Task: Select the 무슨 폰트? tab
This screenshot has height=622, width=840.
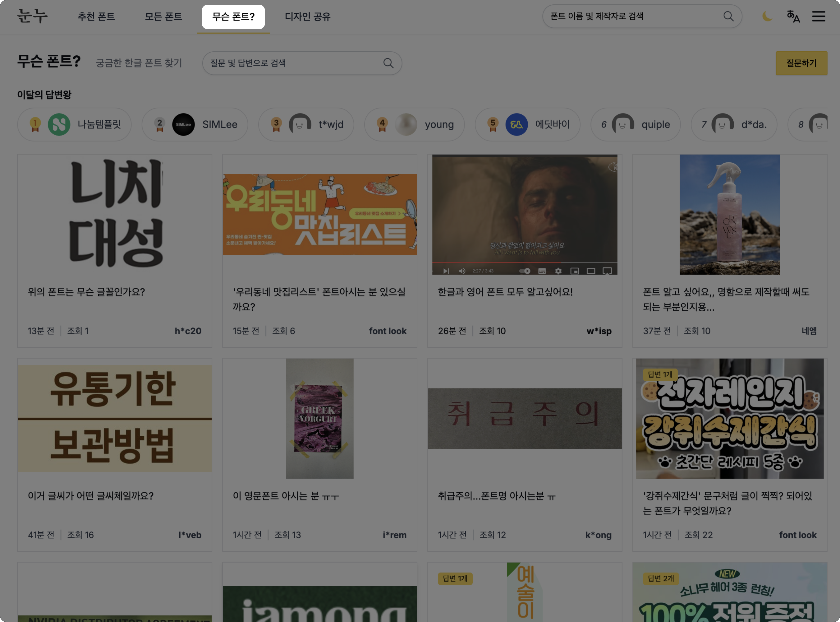Action: tap(233, 16)
